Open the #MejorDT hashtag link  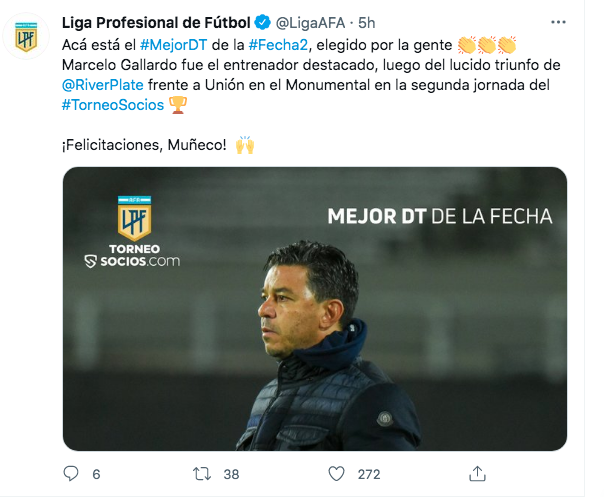173,45
